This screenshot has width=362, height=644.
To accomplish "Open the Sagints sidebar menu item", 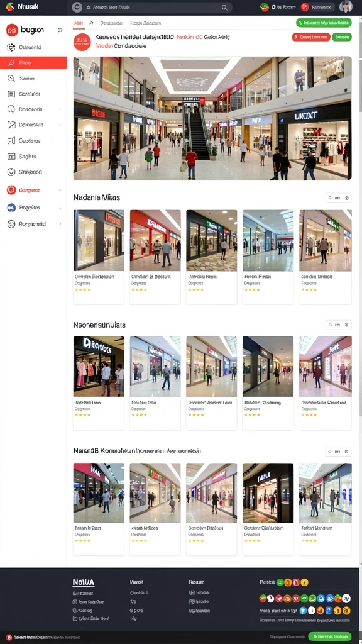I will click(x=33, y=157).
